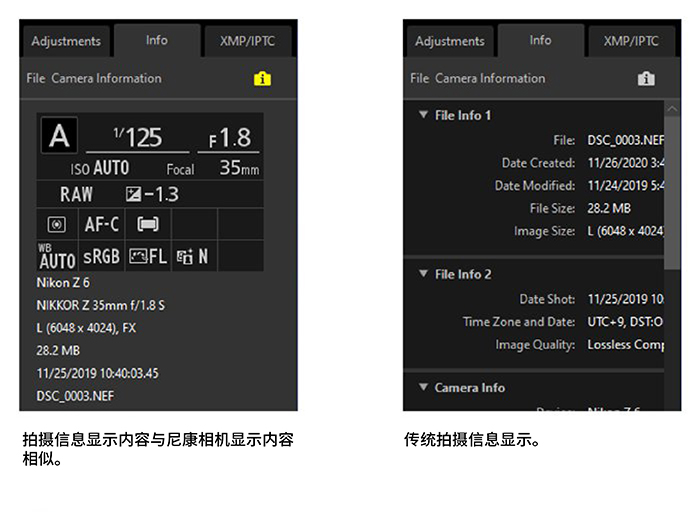The image size is (700, 517).
Task: Collapse the File Info 2 section
Action: pos(423,274)
